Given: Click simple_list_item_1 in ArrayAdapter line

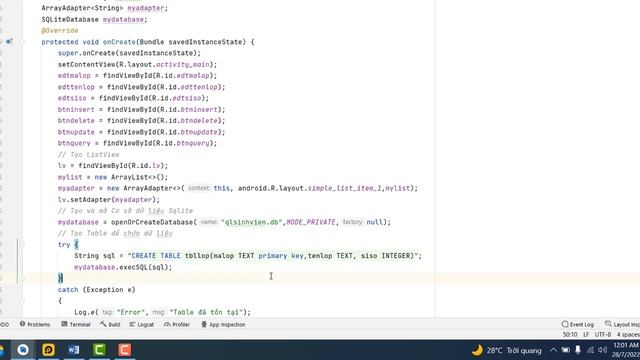Looking at the screenshot, I should pos(344,188).
